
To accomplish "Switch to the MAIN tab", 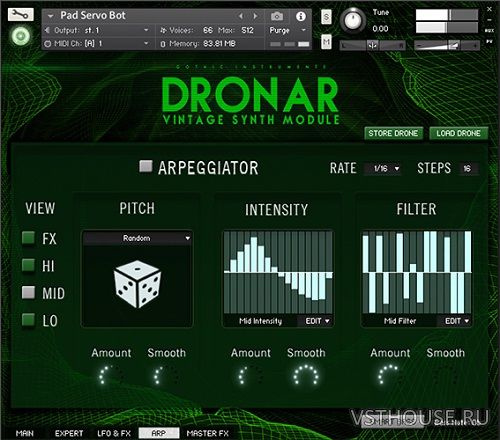I will (x=25, y=433).
